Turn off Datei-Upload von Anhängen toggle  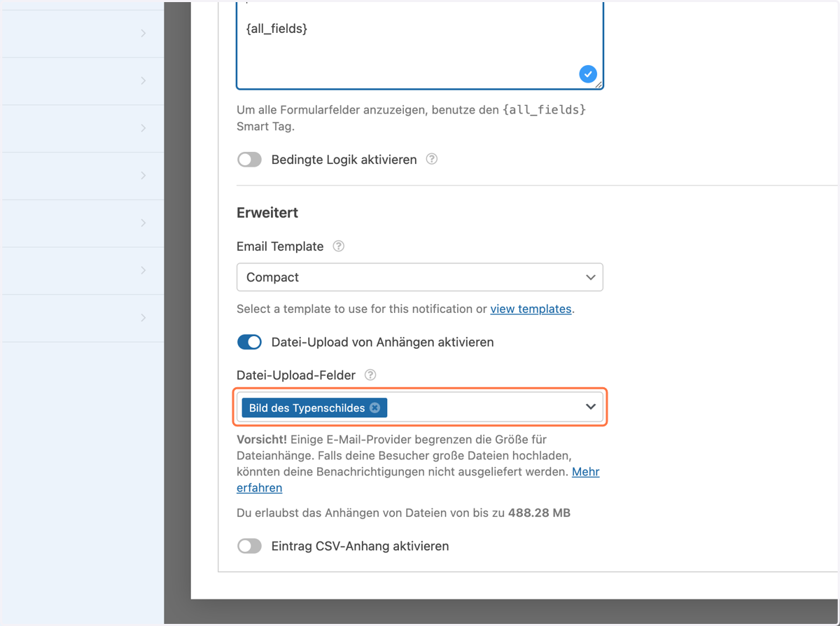pos(249,342)
